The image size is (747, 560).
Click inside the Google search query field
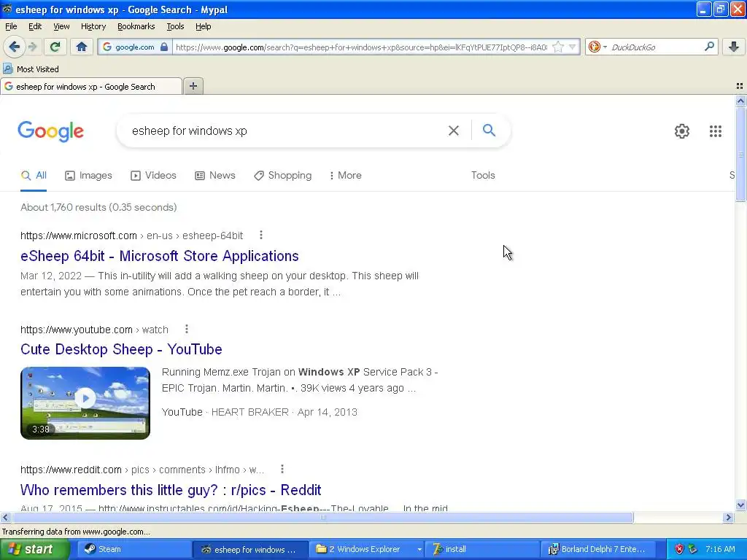tap(286, 131)
